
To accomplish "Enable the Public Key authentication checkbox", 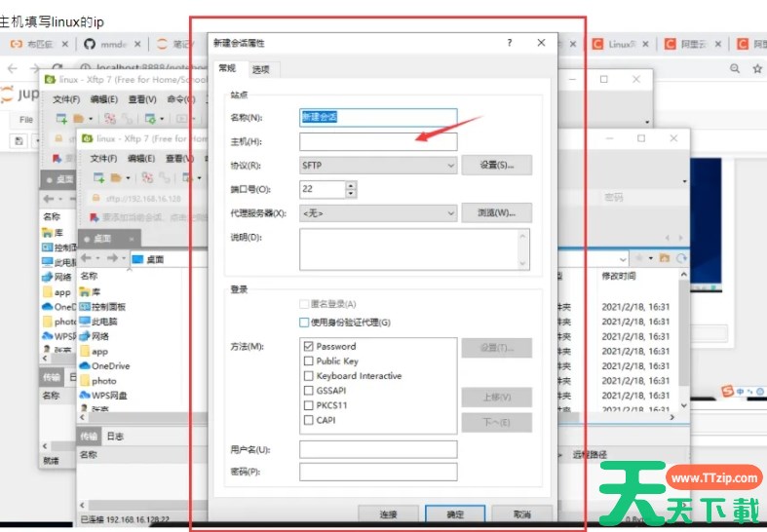I will click(309, 361).
